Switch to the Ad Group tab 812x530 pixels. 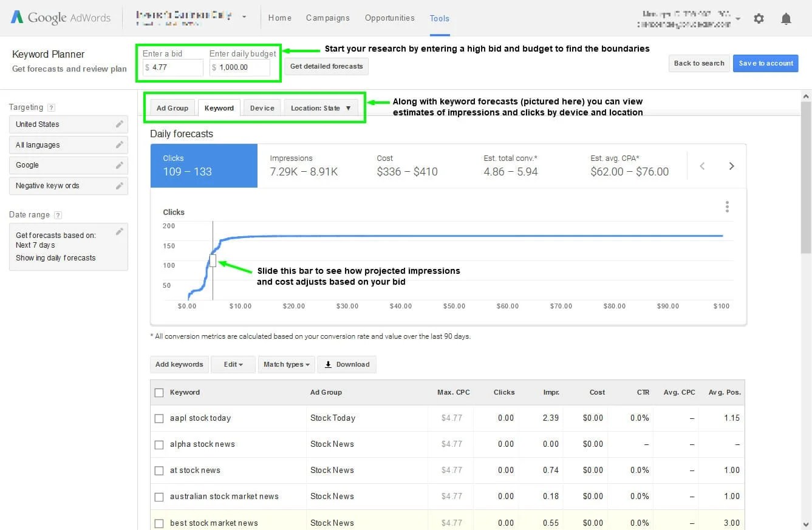pyautogui.click(x=172, y=108)
